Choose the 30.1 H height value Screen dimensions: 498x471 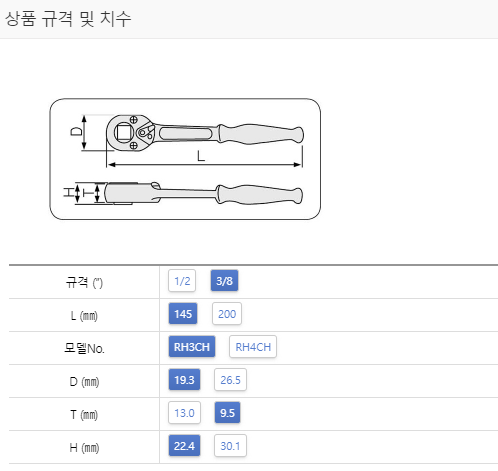pyautogui.click(x=230, y=446)
